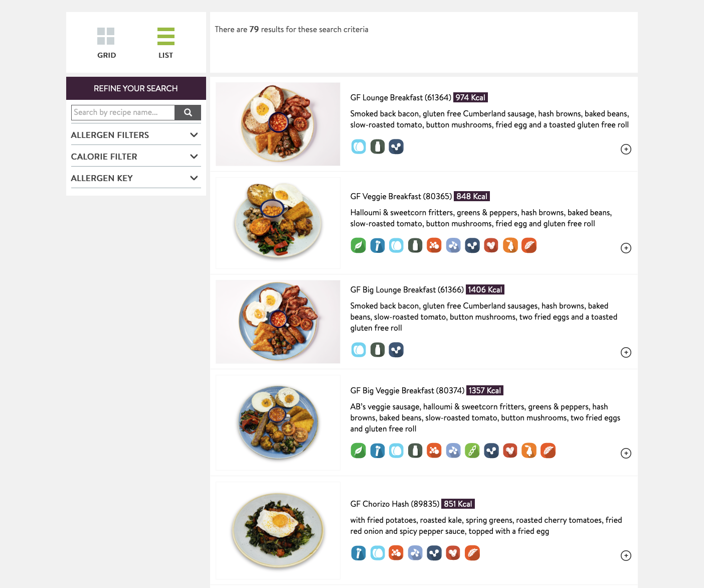Click the mustard dots icon on GF Veggie Breakfast
704x588 pixels.
tap(434, 245)
